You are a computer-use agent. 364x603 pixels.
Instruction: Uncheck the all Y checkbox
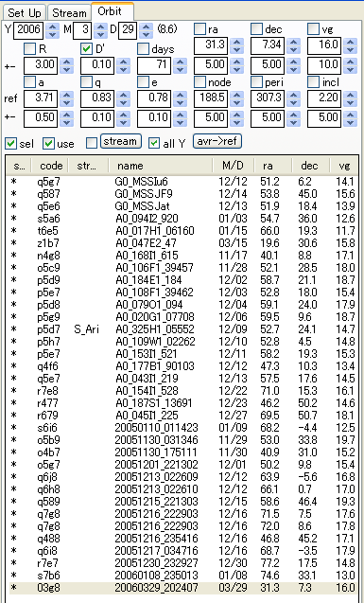click(x=154, y=143)
